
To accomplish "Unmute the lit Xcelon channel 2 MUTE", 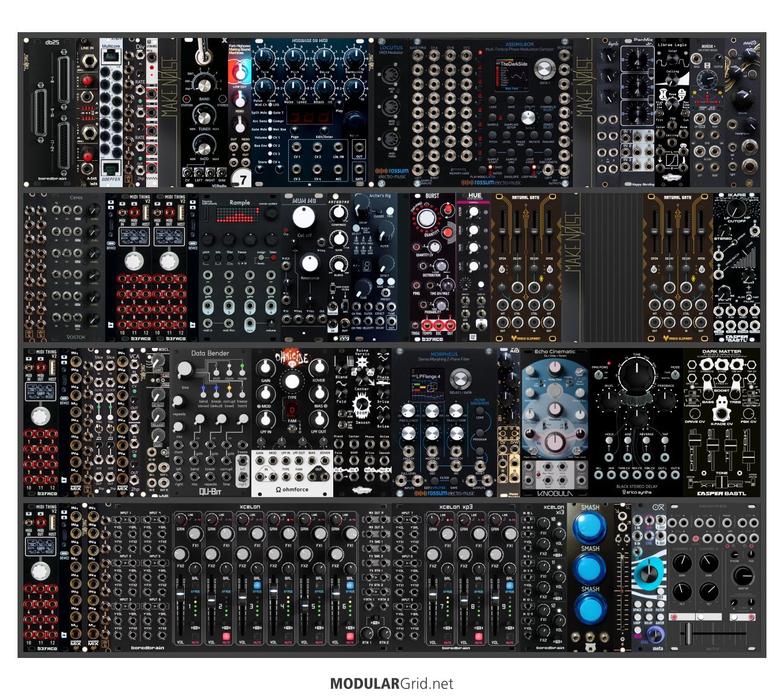I will pyautogui.click(x=226, y=635).
